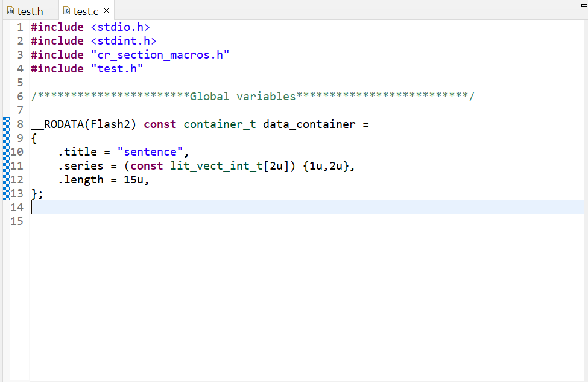Click the include directive for stdio.h
The height and width of the screenshot is (382, 588).
[90, 27]
